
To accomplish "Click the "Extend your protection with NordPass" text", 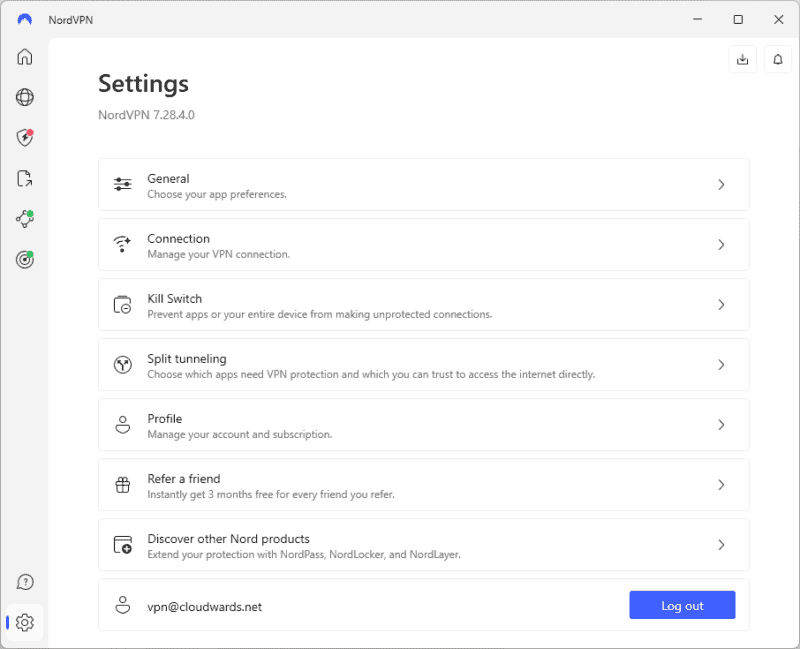I will click(x=304, y=555).
